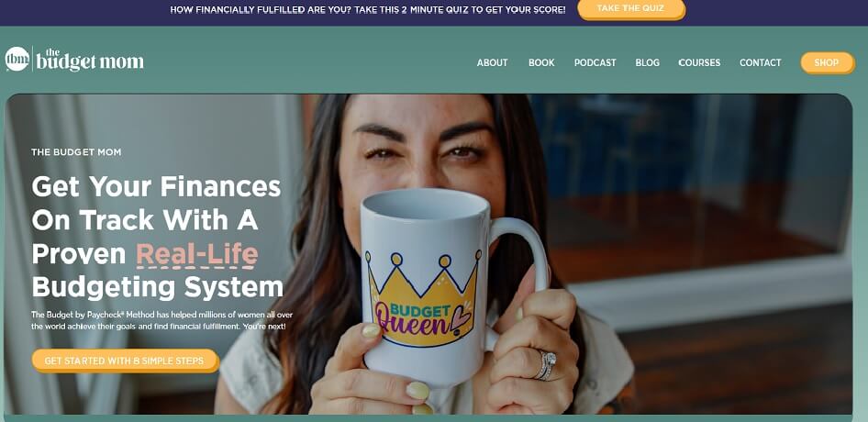
Task: Open the COURSES navigation item
Action: [x=699, y=63]
